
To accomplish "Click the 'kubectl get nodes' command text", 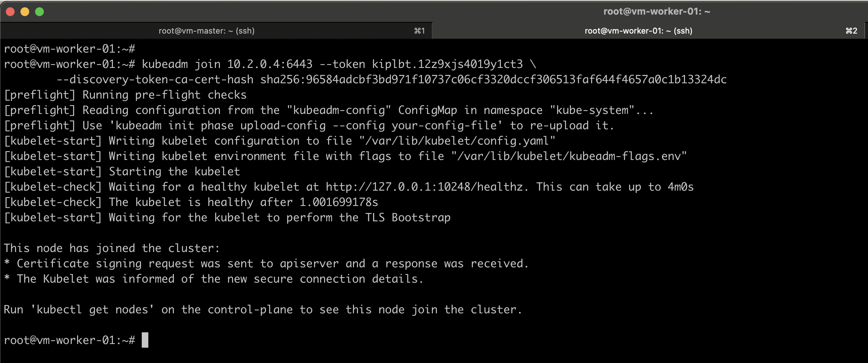I will pos(92,310).
